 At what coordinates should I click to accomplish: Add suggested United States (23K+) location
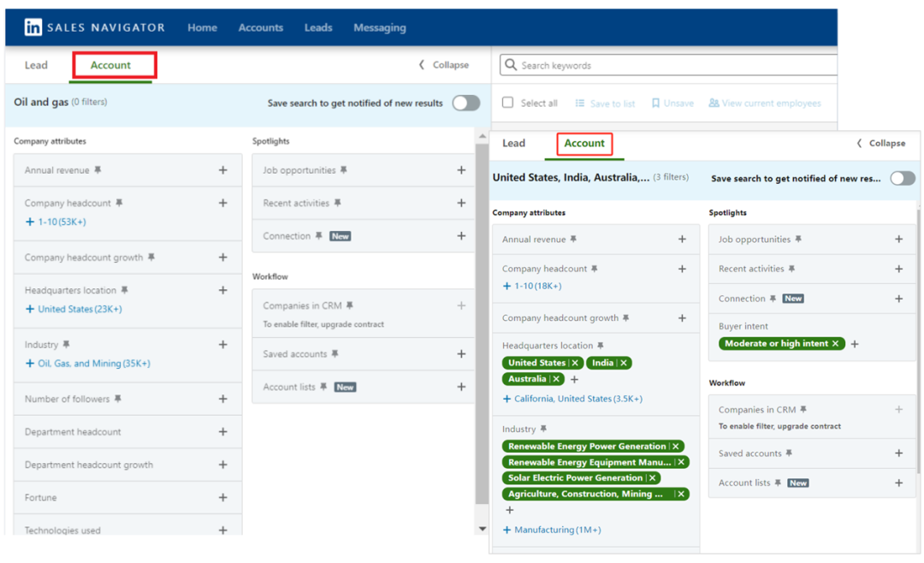(74, 309)
